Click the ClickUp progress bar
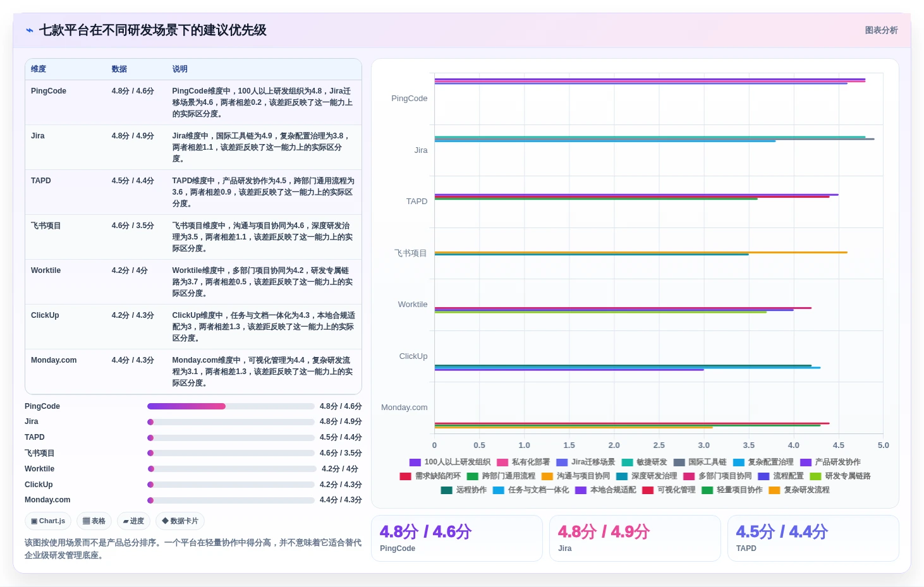Viewport: 924px width, 587px height. [x=231, y=485]
